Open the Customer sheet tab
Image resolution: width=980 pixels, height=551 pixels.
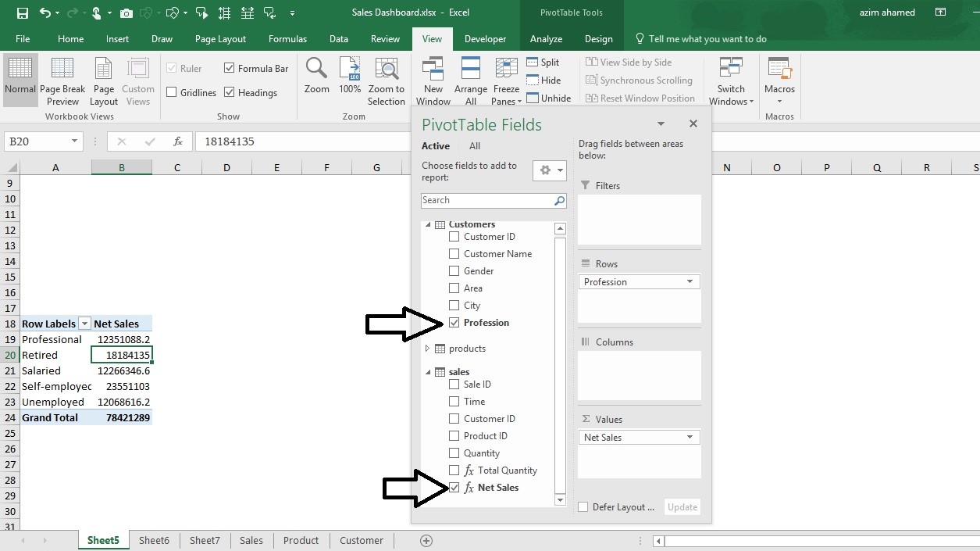pyautogui.click(x=362, y=541)
